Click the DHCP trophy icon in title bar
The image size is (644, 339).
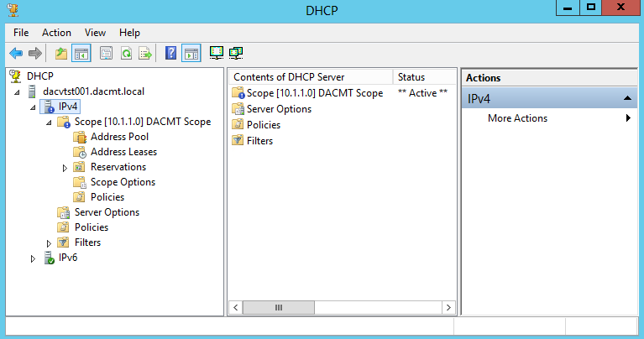(13, 10)
